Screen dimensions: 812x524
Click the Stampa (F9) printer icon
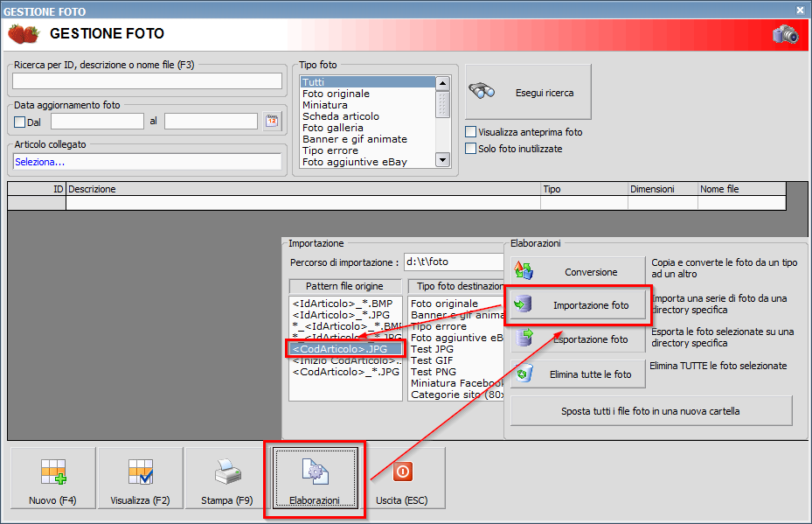(228, 472)
